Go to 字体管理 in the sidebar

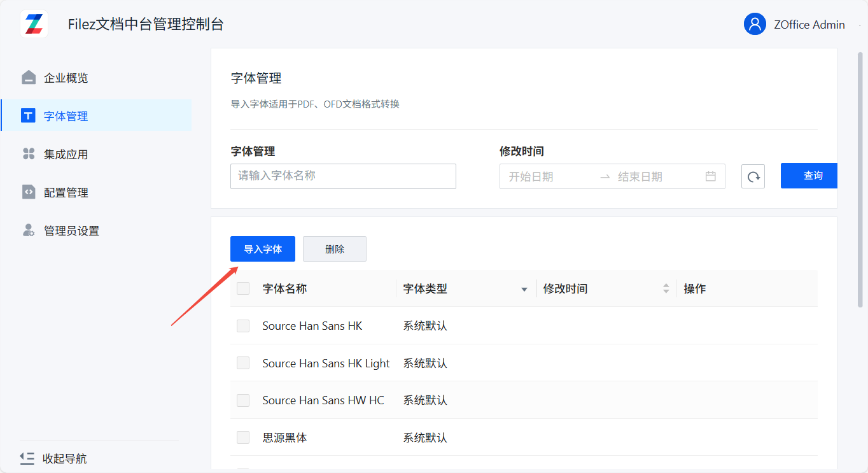(x=66, y=116)
